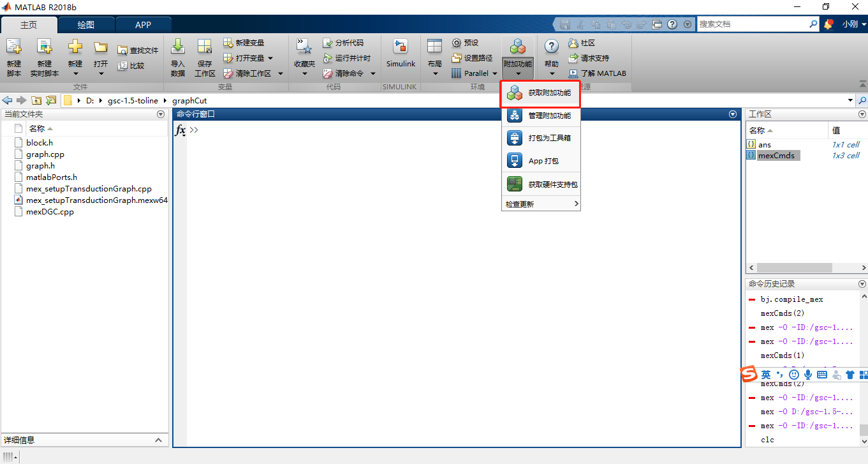Click Analyze Code (分析代码)
Screen dimensions: 868x464
click(x=343, y=43)
